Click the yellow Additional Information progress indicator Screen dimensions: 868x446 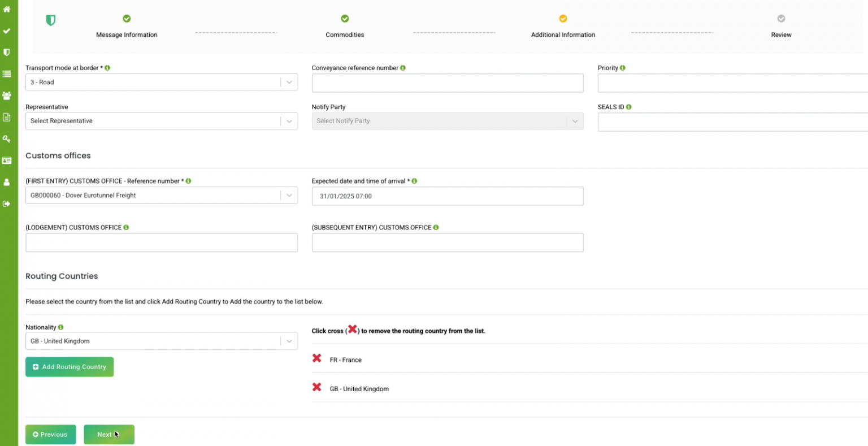coord(563,18)
